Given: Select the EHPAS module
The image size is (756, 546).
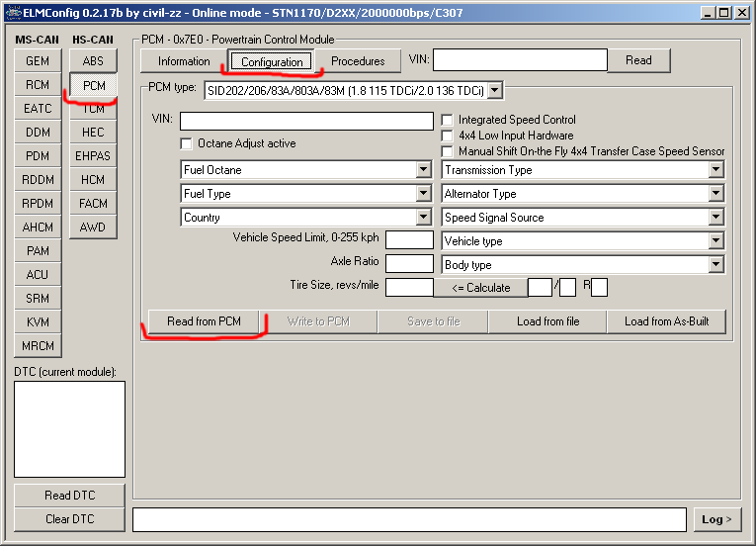Looking at the screenshot, I should (93, 156).
